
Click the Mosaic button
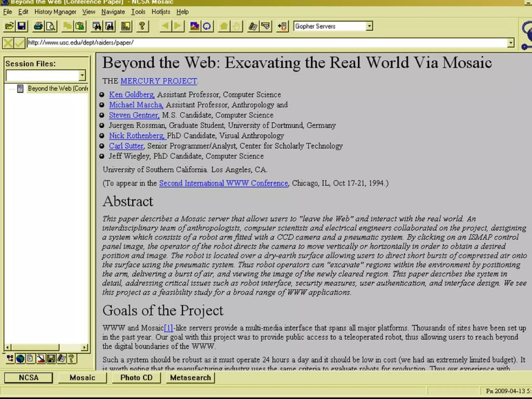pos(82,377)
